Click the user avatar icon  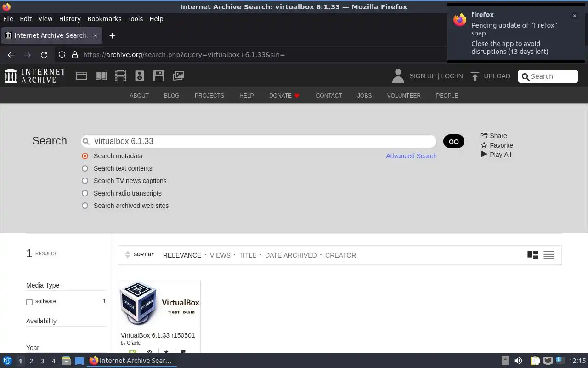[x=398, y=76]
